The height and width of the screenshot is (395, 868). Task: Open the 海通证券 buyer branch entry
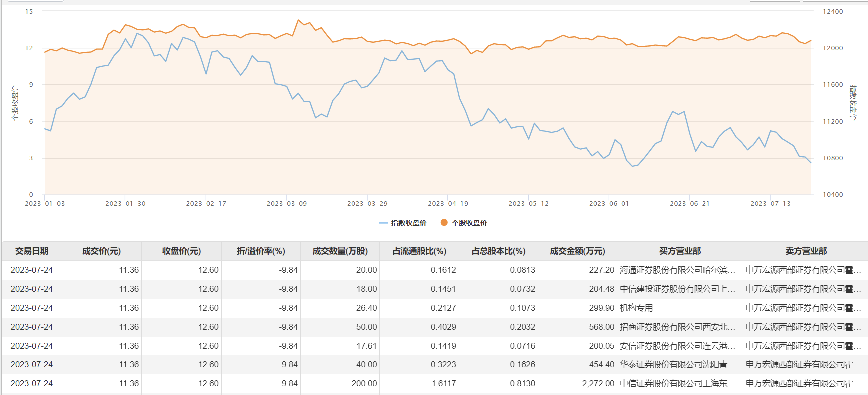[677, 270]
